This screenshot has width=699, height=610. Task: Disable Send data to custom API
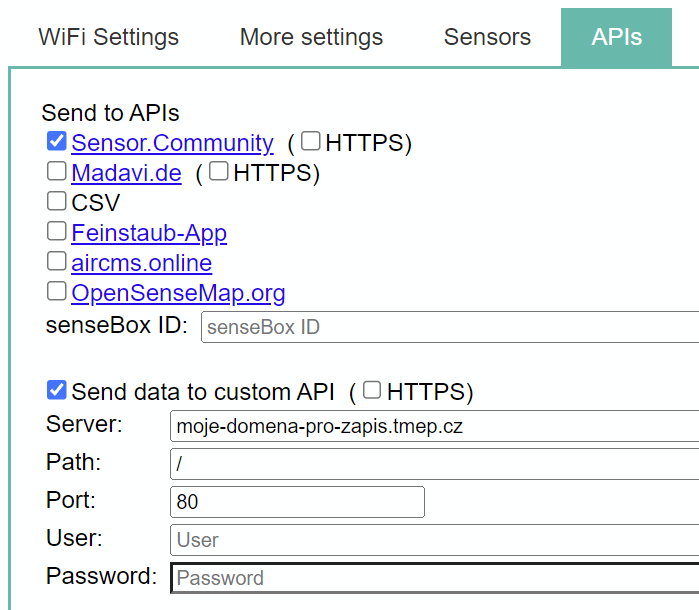click(x=57, y=390)
